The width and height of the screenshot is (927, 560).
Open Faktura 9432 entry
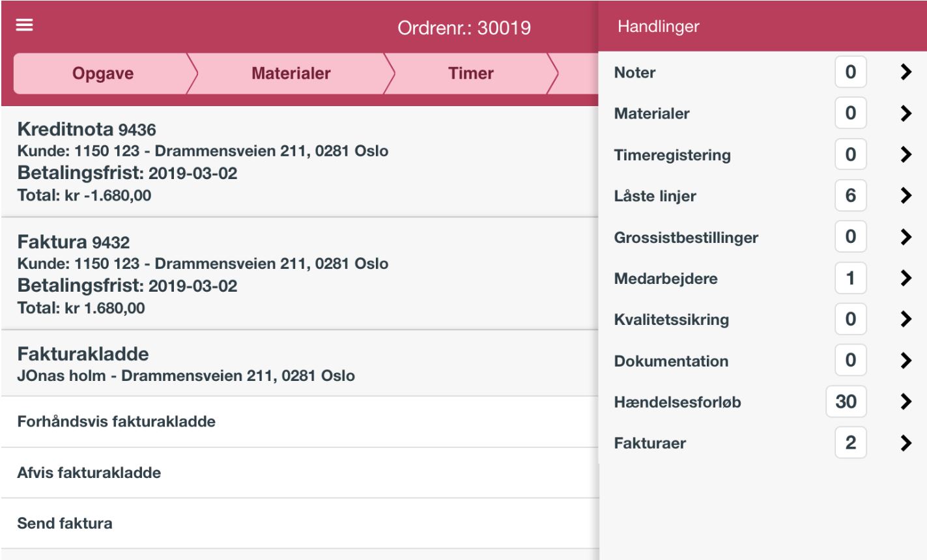click(x=300, y=274)
